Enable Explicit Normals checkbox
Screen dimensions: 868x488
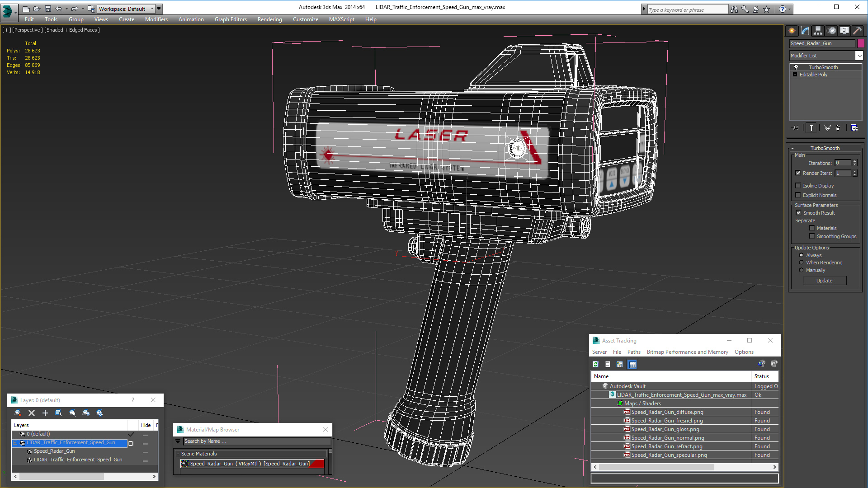(x=798, y=195)
